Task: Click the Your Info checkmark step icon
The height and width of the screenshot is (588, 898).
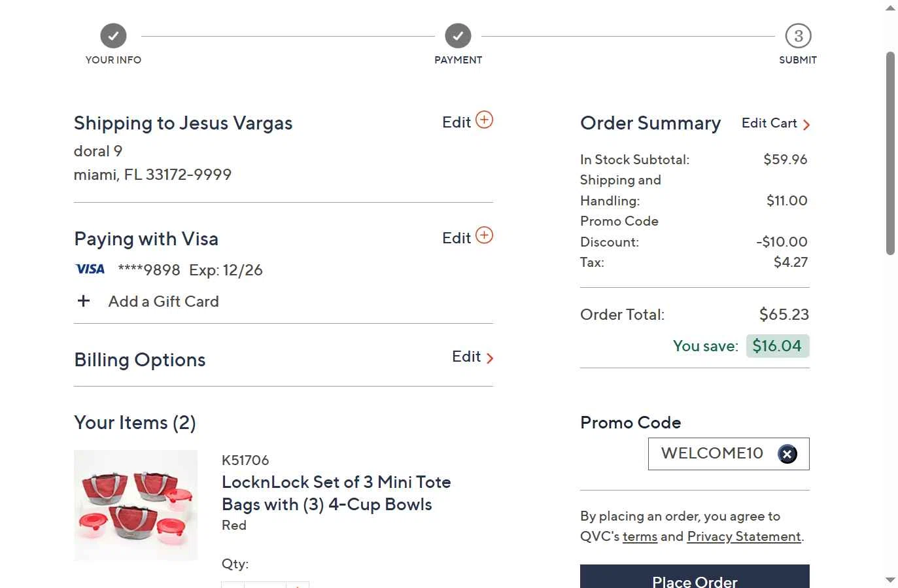Action: point(113,36)
